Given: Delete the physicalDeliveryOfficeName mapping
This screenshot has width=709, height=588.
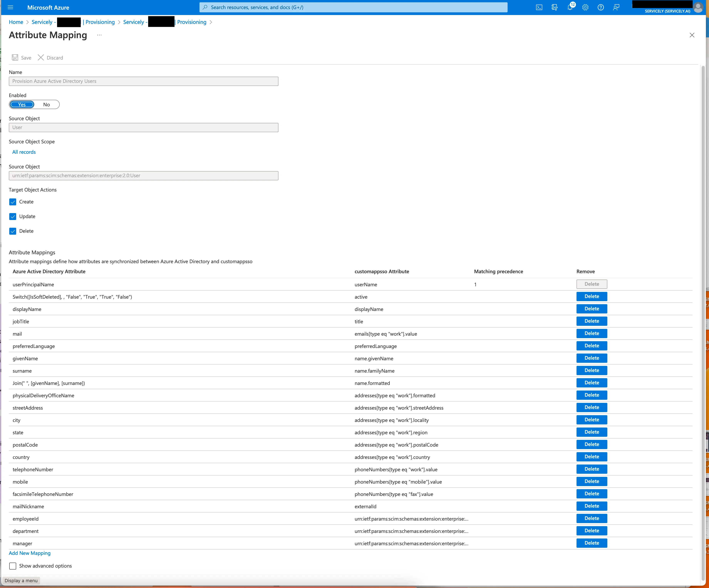Looking at the screenshot, I should [x=592, y=395].
